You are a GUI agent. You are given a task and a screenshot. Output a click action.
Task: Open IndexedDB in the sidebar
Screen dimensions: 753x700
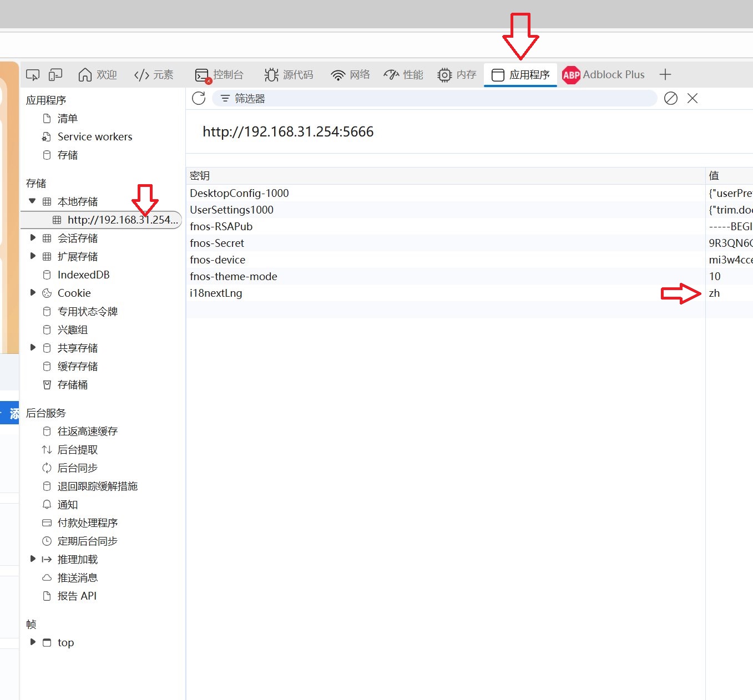pyautogui.click(x=83, y=275)
